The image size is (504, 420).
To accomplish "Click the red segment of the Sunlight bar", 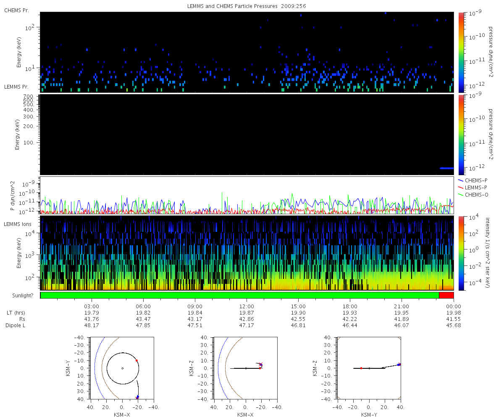I will (x=446, y=295).
